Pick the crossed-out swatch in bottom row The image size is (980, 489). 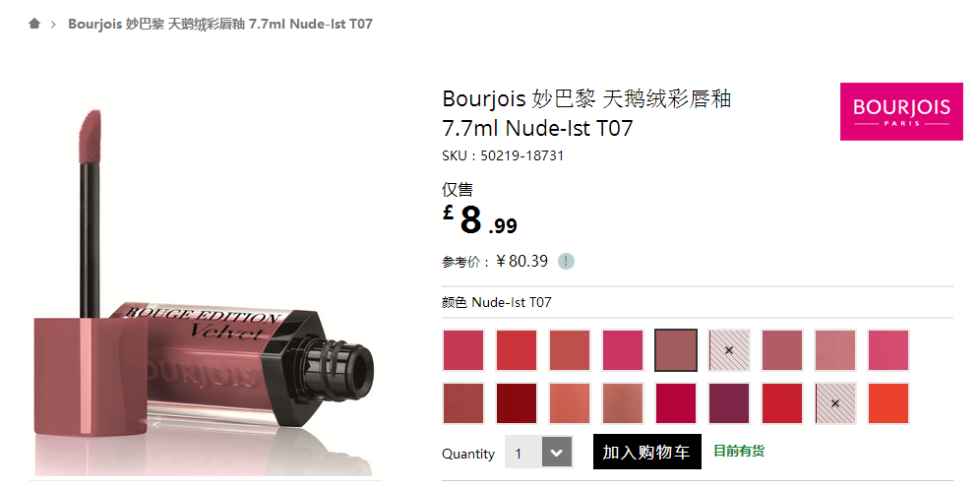(x=835, y=403)
